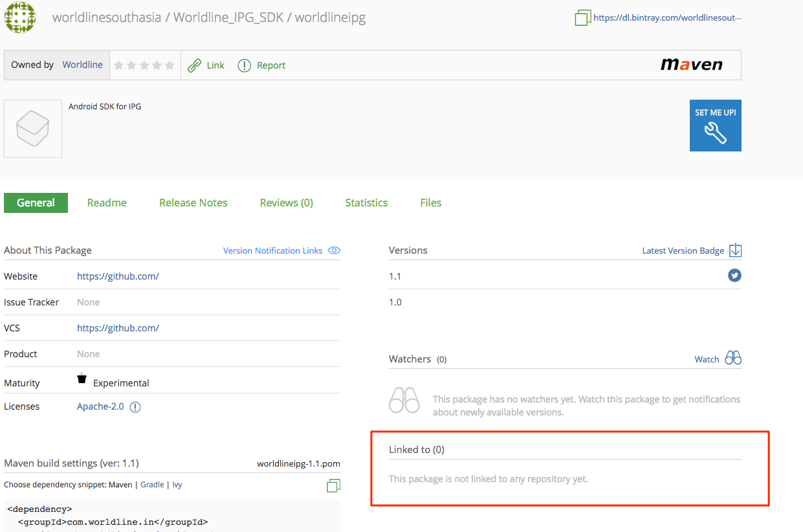Click the Maven logo

tap(691, 64)
